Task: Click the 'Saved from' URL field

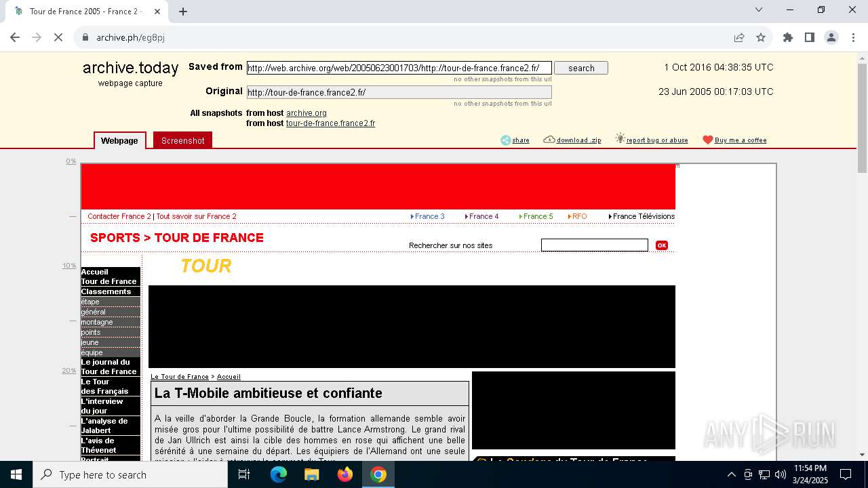Action: (399, 68)
